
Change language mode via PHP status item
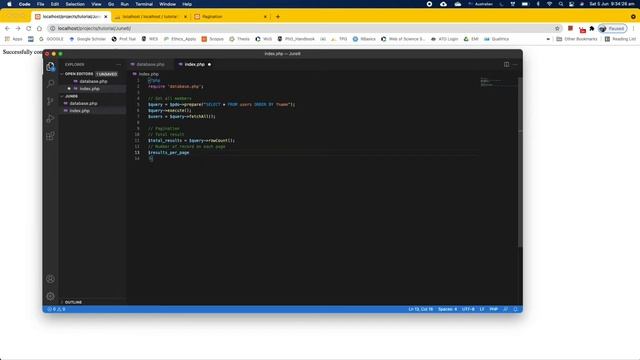pos(493,309)
